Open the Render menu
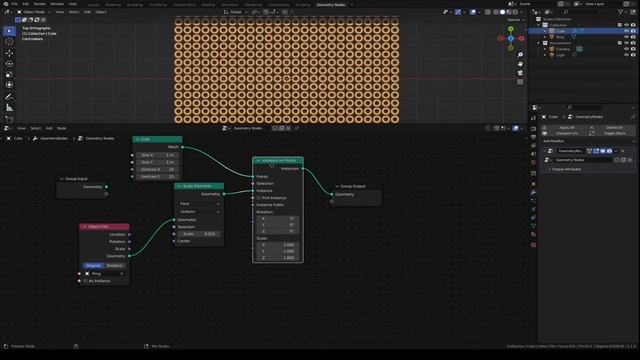 pyautogui.click(x=40, y=4)
